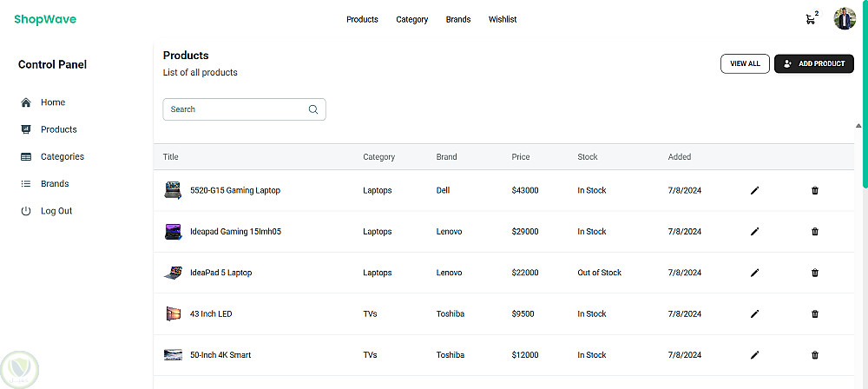
Task: Open Home in the Control Panel sidebar
Action: click(x=52, y=102)
